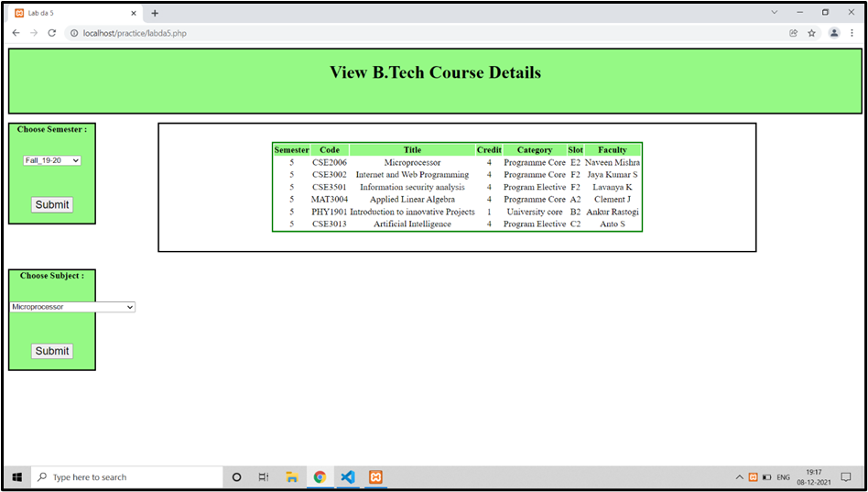Viewport: 868px width, 492px height.
Task: Click the Category column header
Action: tap(535, 149)
